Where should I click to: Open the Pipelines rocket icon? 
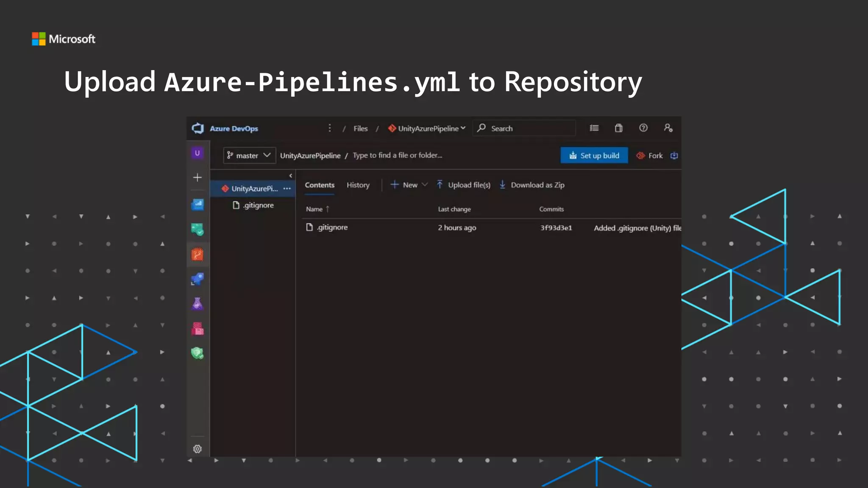point(198,279)
